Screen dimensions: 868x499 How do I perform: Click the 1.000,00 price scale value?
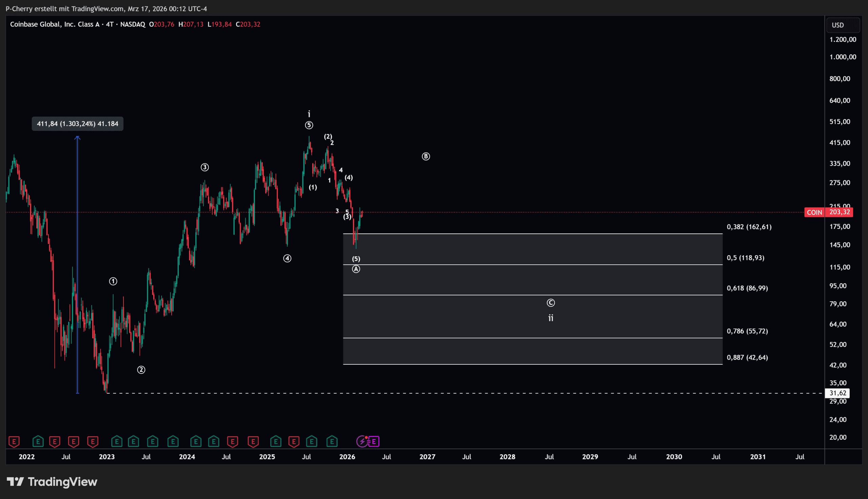(842, 57)
